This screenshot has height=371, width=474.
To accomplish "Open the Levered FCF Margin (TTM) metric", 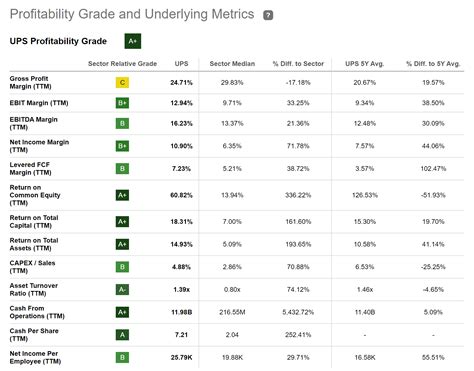I will coord(30,168).
